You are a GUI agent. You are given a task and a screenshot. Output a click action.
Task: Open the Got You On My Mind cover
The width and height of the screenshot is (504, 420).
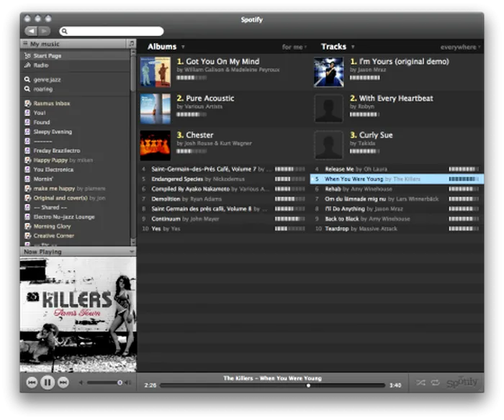[156, 72]
